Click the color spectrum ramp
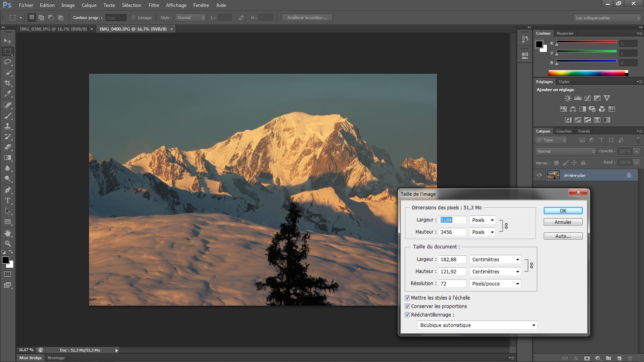The image size is (644, 362). coord(586,73)
